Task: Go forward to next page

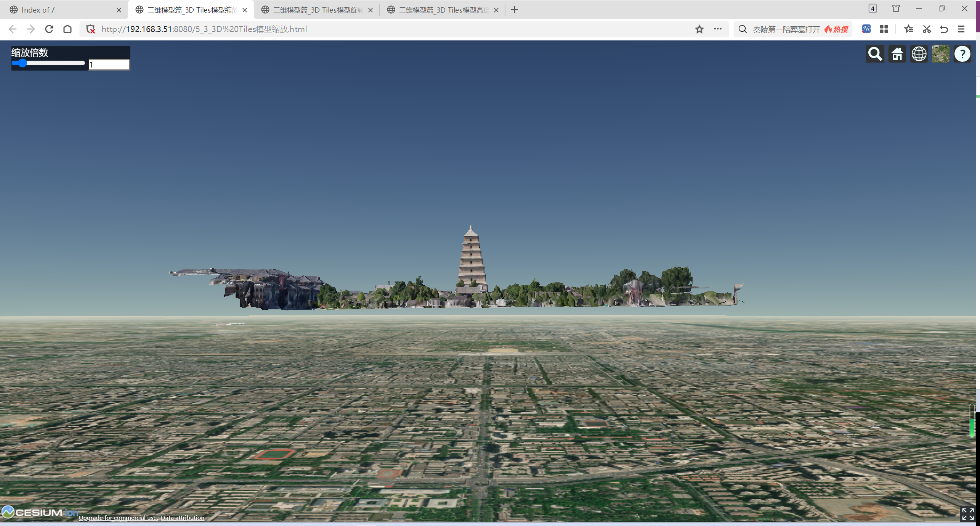Action: [x=31, y=29]
